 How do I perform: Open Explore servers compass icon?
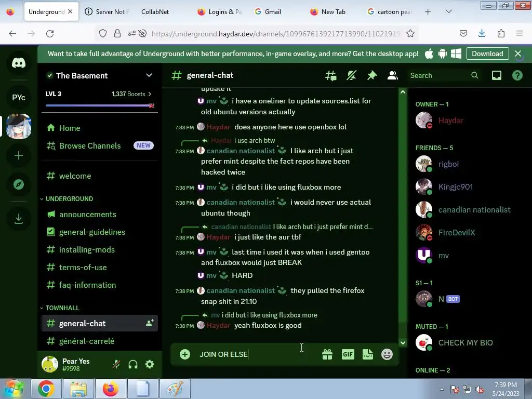pos(19,184)
